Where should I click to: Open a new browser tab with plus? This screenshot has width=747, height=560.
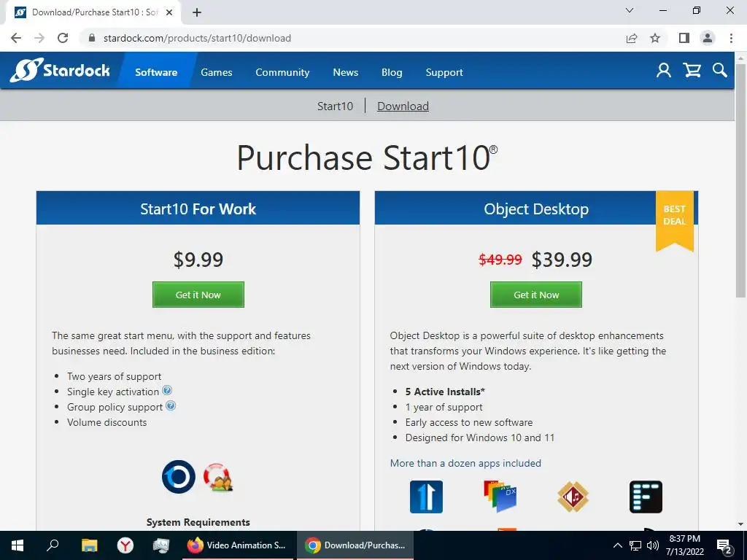click(x=197, y=13)
